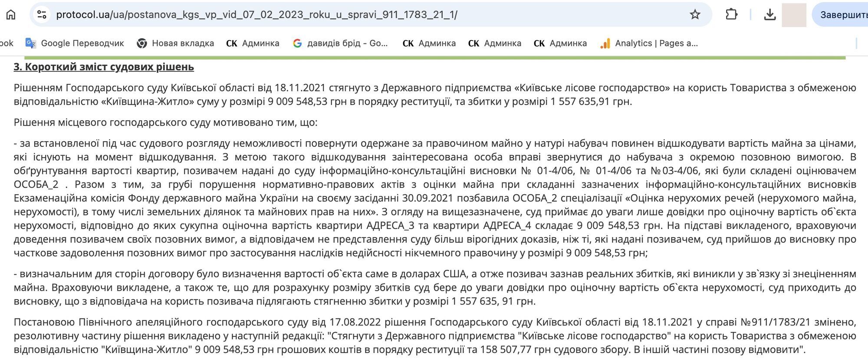
Task: View site information icon in address bar
Action: click(42, 14)
